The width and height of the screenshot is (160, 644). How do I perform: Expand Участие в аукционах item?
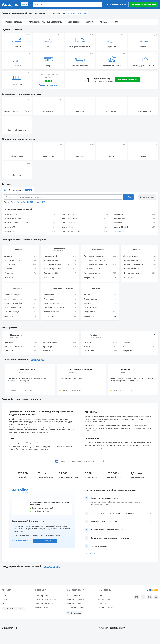pos(150,546)
